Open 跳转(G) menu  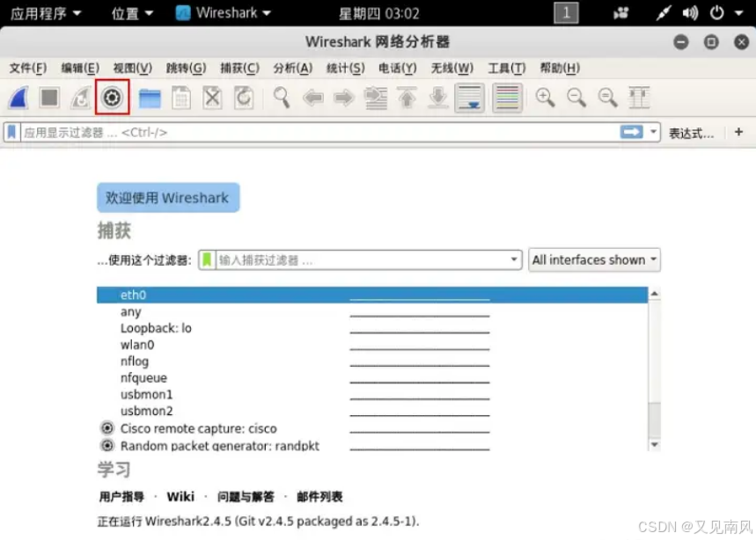pyautogui.click(x=186, y=69)
